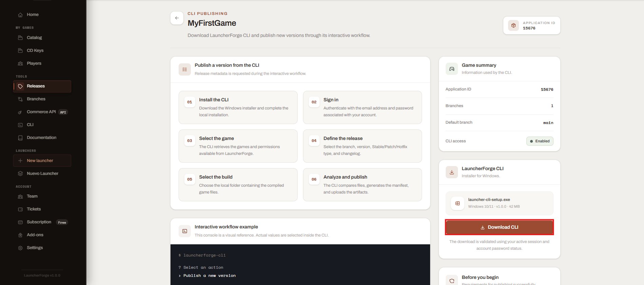The width and height of the screenshot is (644, 285).
Task: Click the checklist icon beside Publish a version
Action: click(x=185, y=69)
